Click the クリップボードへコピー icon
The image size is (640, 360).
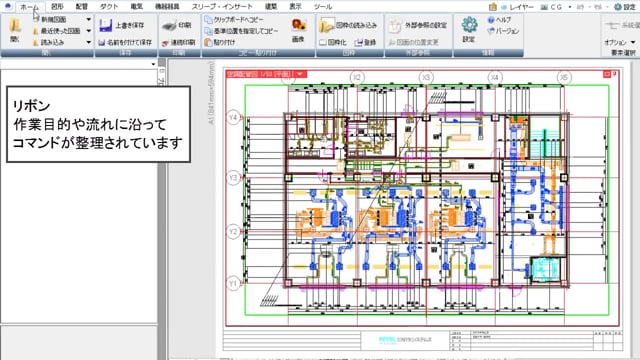tap(209, 20)
